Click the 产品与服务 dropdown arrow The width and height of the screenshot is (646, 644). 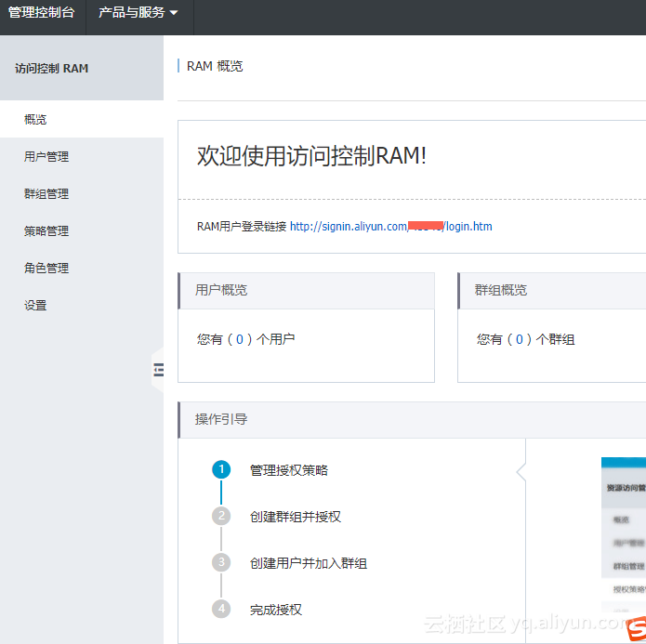(174, 13)
